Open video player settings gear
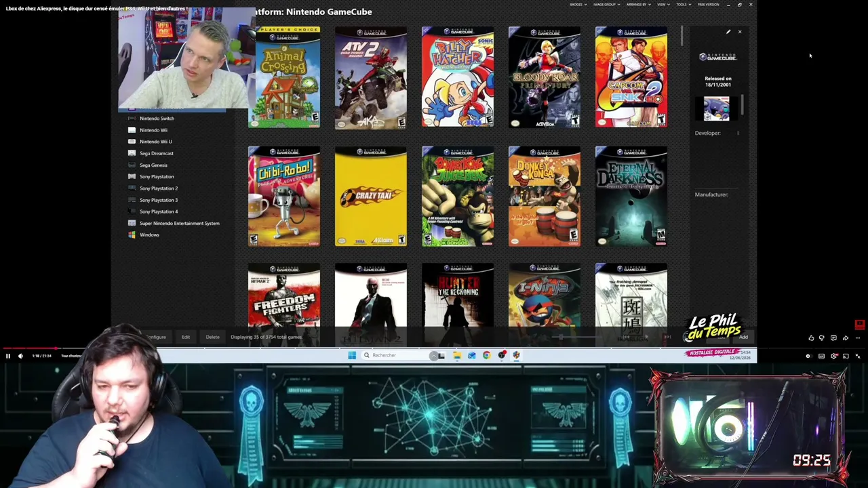 pyautogui.click(x=834, y=356)
